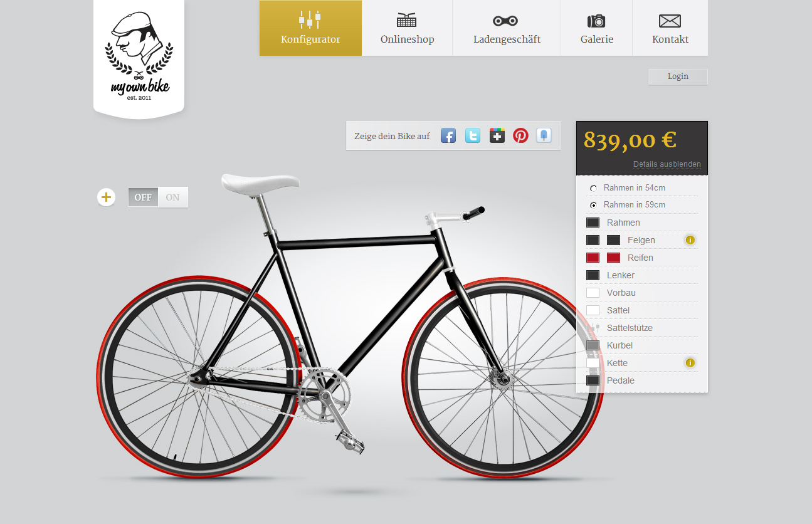Select Rahmen in 54cm radio button
This screenshot has width=812, height=524.
(x=593, y=188)
